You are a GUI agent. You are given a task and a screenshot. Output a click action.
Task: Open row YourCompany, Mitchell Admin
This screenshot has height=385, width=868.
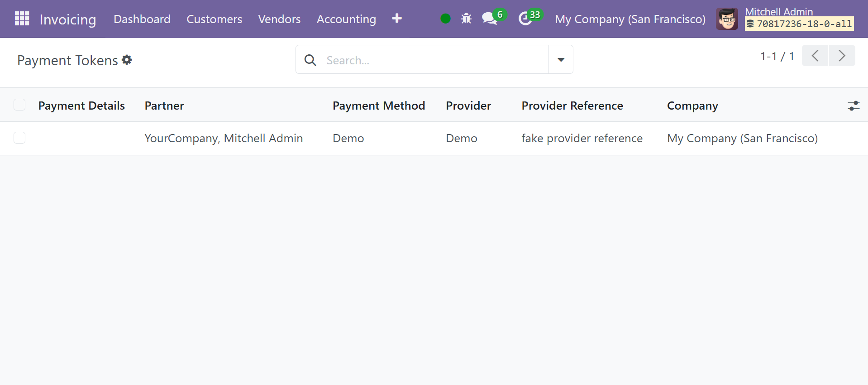pyautogui.click(x=224, y=138)
